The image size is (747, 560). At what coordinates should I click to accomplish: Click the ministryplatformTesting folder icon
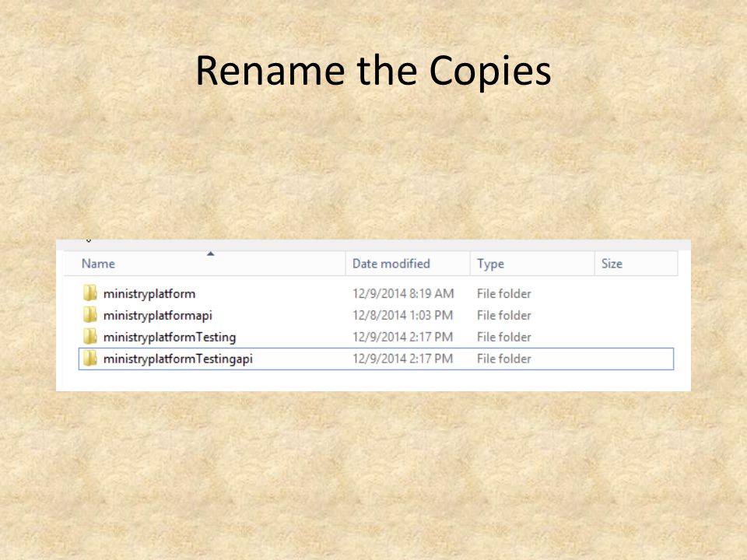(x=90, y=337)
